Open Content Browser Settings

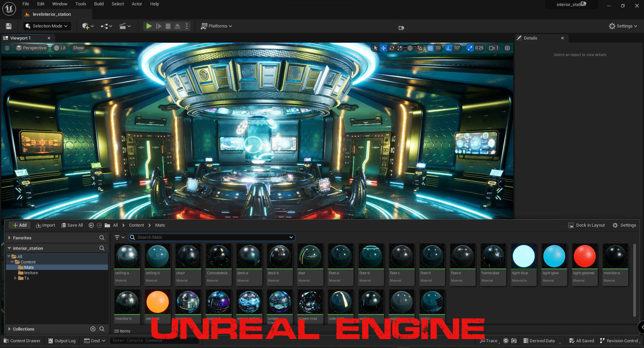tap(625, 225)
